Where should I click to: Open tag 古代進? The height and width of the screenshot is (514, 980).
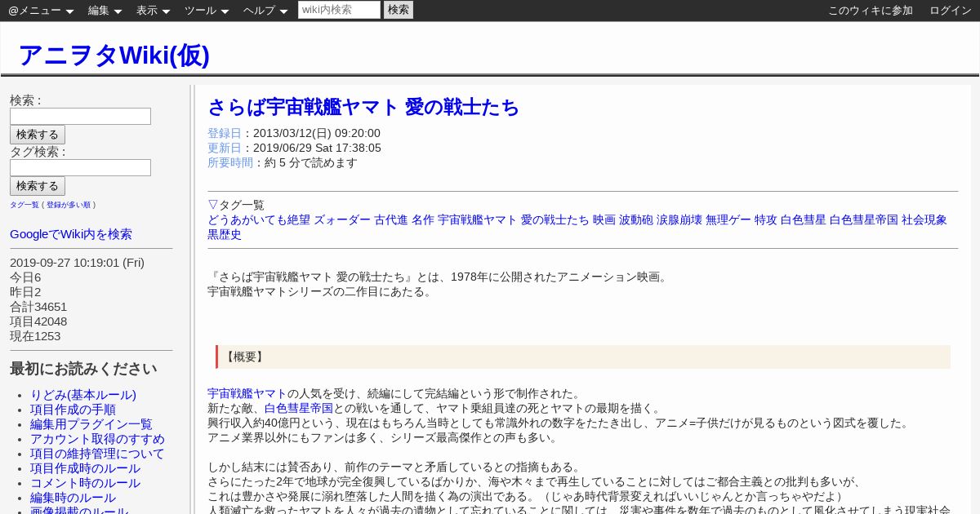(x=391, y=219)
